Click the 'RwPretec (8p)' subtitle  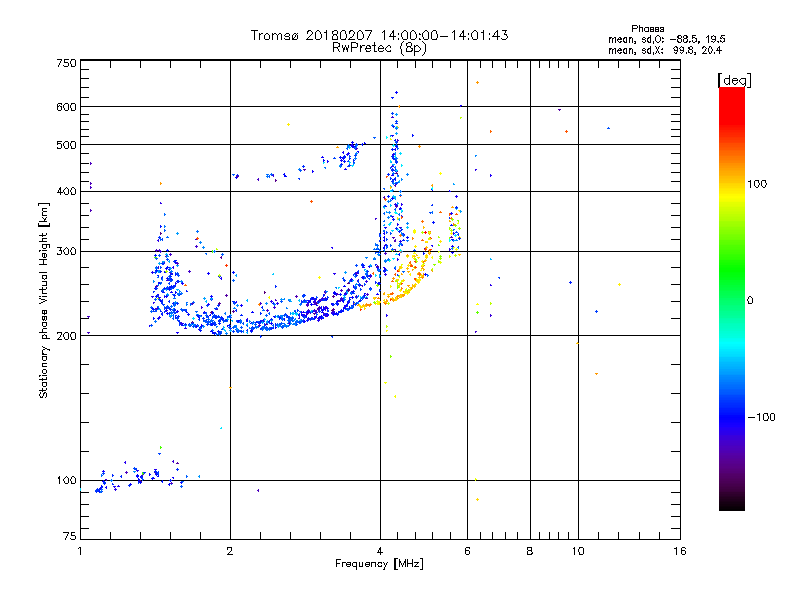(x=379, y=48)
